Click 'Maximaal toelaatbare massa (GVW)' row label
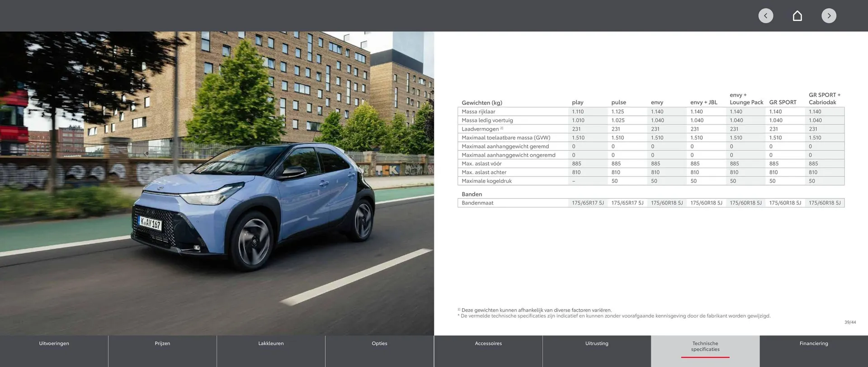The height and width of the screenshot is (367, 868). pos(506,138)
